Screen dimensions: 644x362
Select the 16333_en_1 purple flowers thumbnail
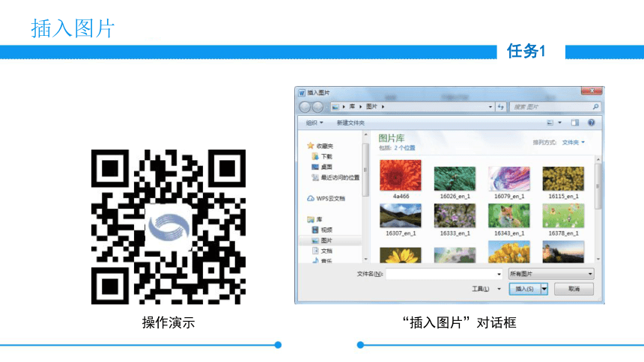point(455,215)
